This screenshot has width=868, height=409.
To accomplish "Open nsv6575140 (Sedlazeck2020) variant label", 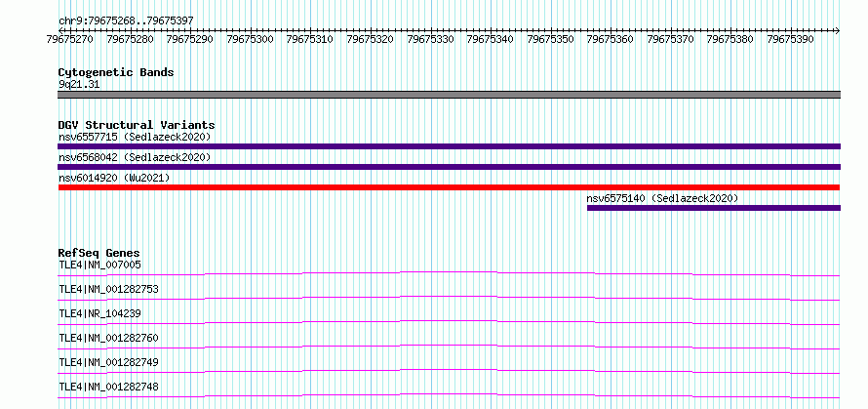I will click(x=662, y=198).
